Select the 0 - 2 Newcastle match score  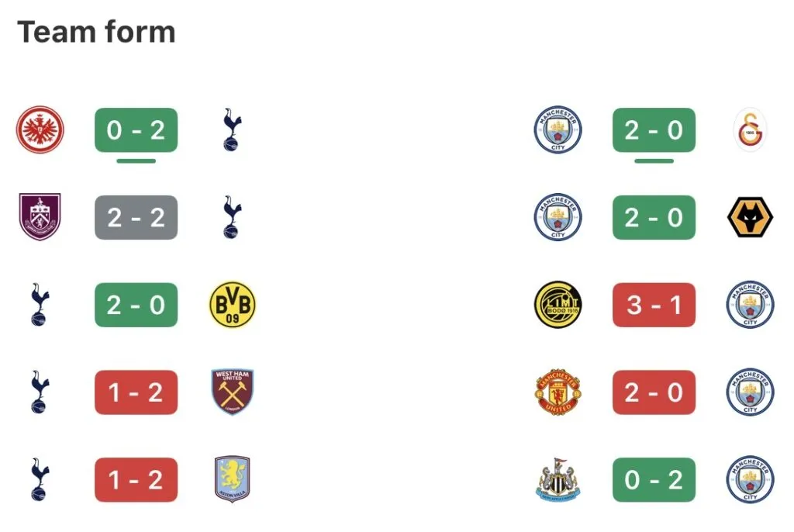pyautogui.click(x=654, y=480)
